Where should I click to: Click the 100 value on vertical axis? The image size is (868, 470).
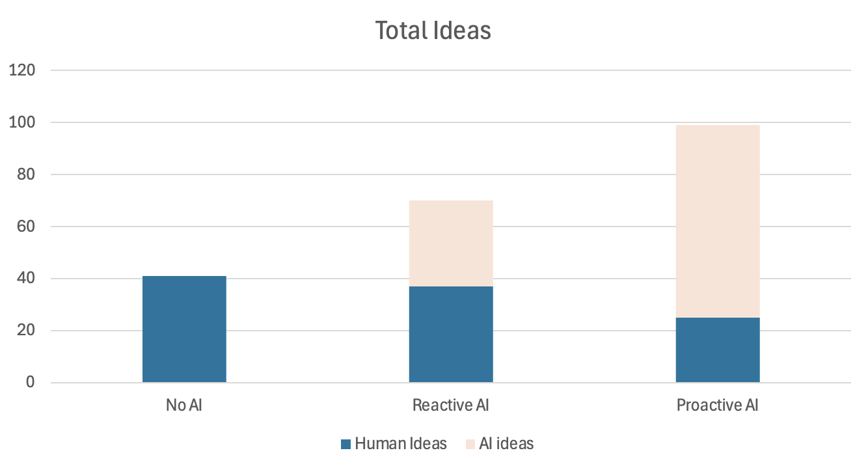(x=22, y=122)
